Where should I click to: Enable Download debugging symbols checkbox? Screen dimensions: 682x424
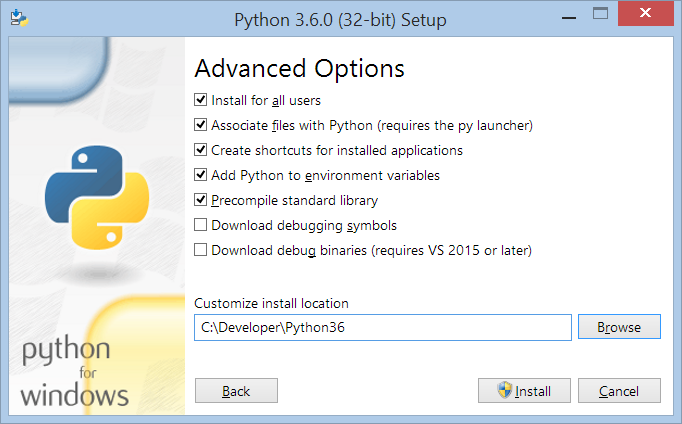(x=201, y=225)
